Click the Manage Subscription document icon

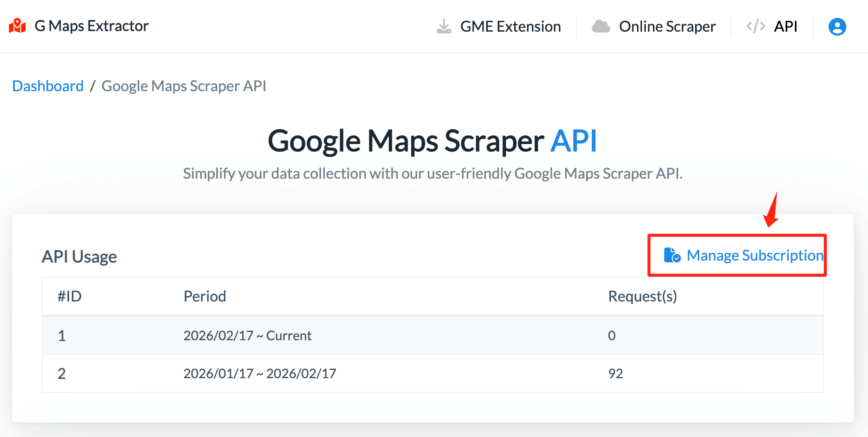point(672,255)
